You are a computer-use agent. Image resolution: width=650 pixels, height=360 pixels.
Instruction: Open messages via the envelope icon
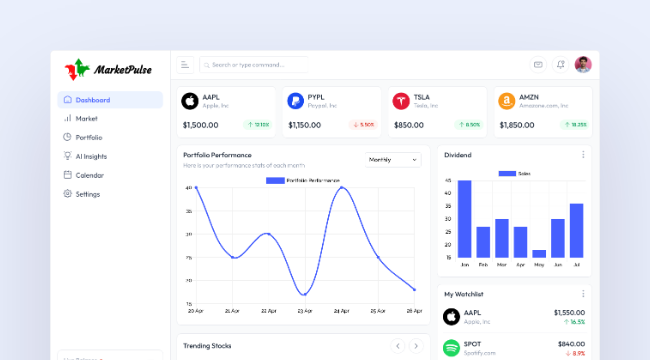pyautogui.click(x=538, y=65)
